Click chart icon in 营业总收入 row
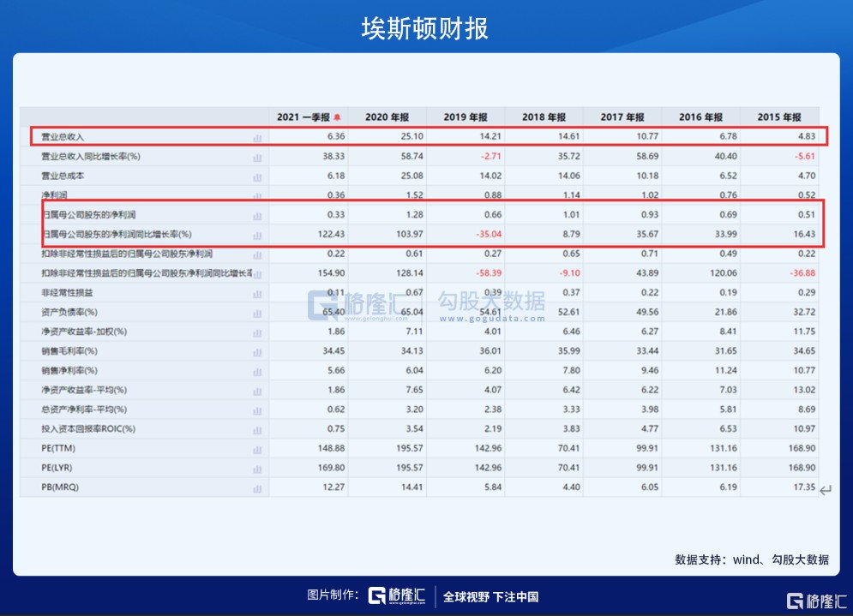 click(x=257, y=137)
